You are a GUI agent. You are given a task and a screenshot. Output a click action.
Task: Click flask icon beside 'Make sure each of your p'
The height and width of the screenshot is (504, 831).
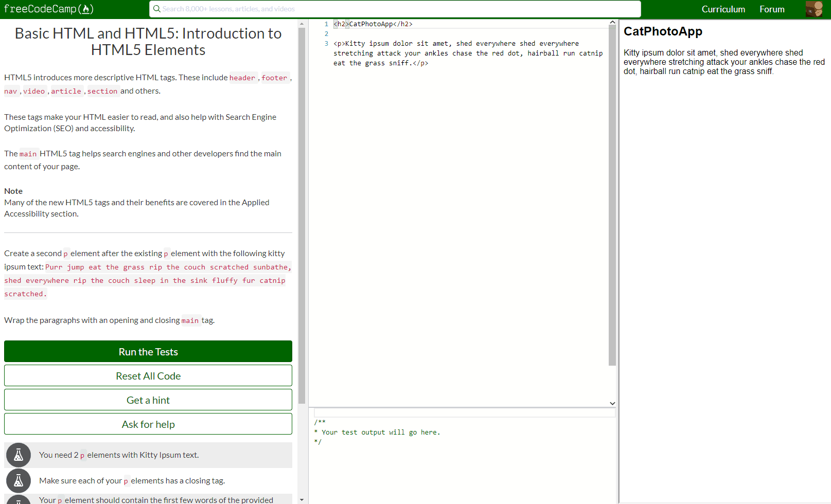click(x=19, y=481)
